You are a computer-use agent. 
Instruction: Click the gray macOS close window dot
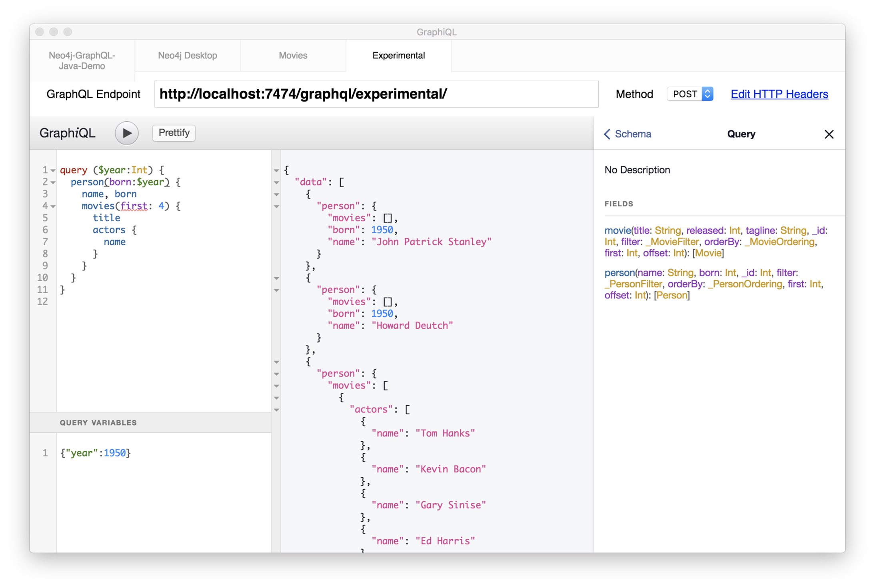pyautogui.click(x=40, y=32)
